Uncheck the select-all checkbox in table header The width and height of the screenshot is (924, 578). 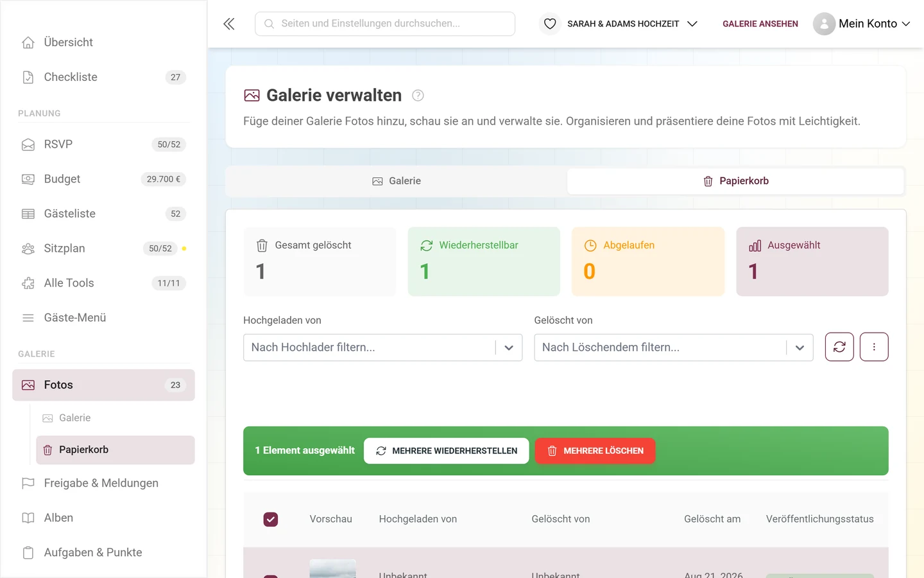coord(271,519)
